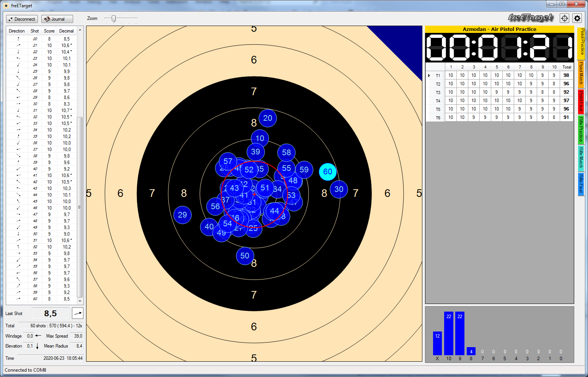This screenshot has height=377, width=588.
Task: Click the Zoom slider handle
Action: point(114,18)
